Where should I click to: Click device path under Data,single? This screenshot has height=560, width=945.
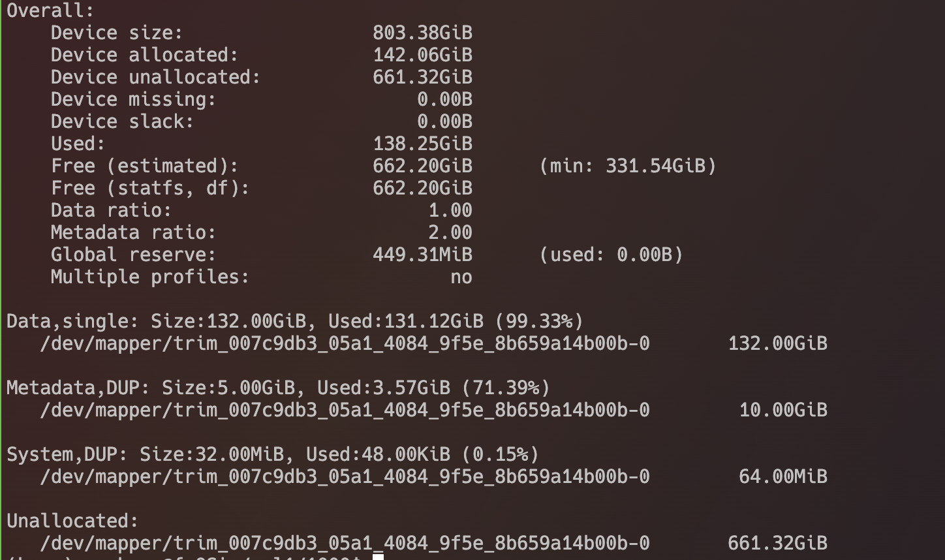tap(345, 343)
